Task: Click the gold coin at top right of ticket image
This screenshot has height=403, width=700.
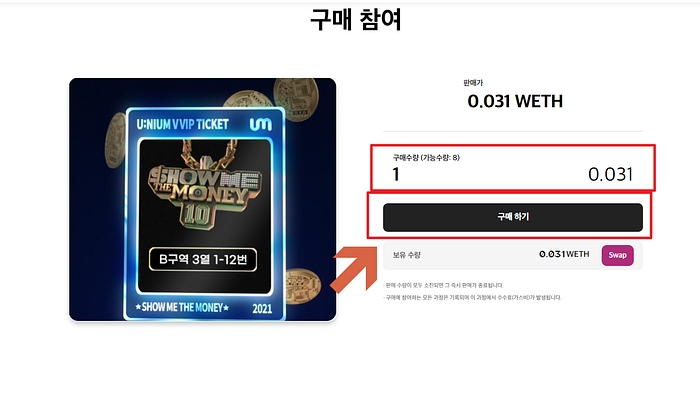Action: pyautogui.click(x=296, y=97)
